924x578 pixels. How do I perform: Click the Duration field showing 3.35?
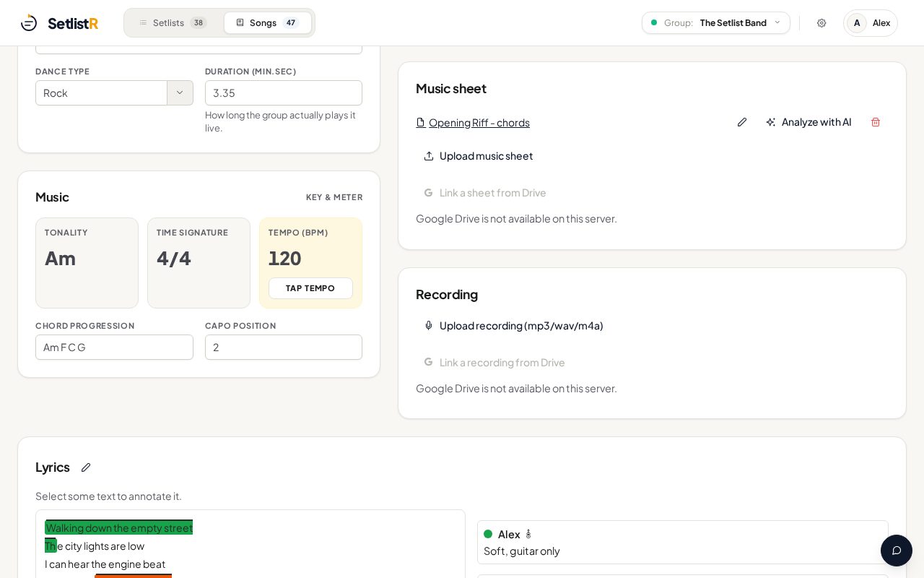284,93
